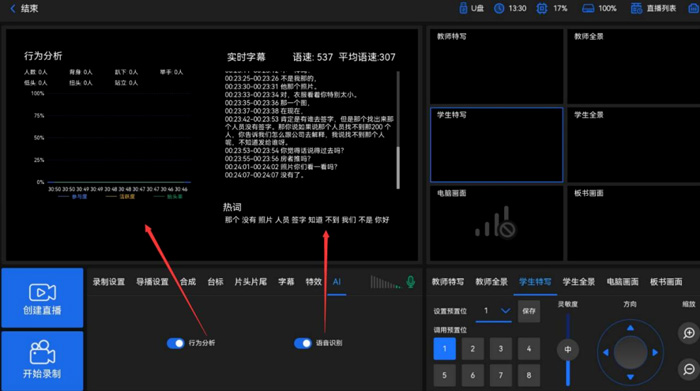The image size is (700, 391).
Task: Click the left arrow on direction pad
Action: pyautogui.click(x=605, y=352)
